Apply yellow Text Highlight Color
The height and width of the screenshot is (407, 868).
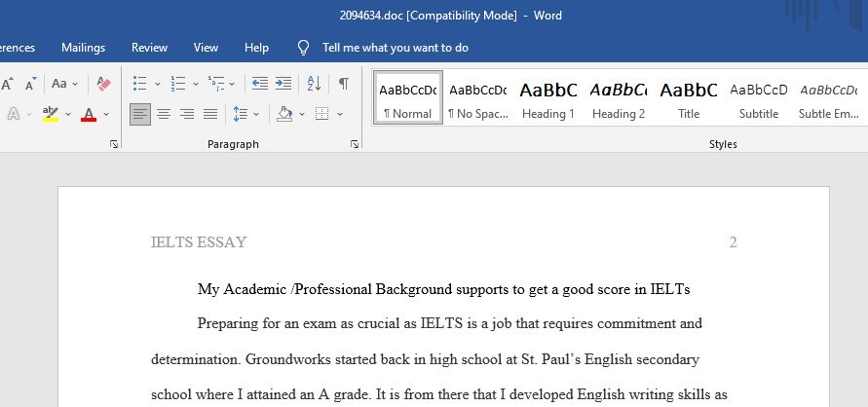coord(51,115)
